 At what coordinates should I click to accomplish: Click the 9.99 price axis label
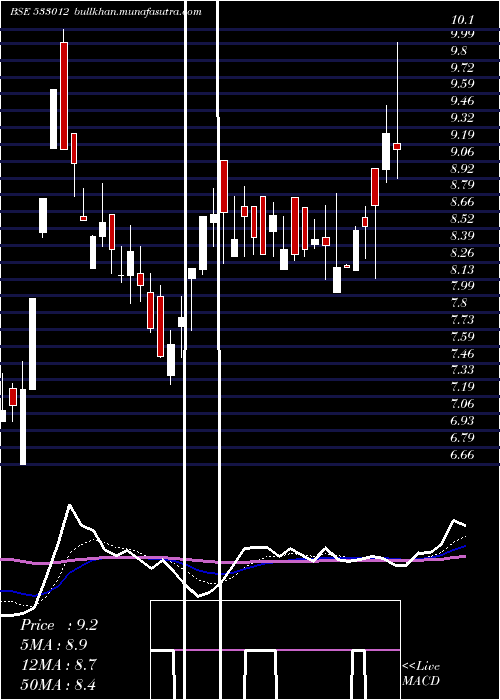[462, 33]
